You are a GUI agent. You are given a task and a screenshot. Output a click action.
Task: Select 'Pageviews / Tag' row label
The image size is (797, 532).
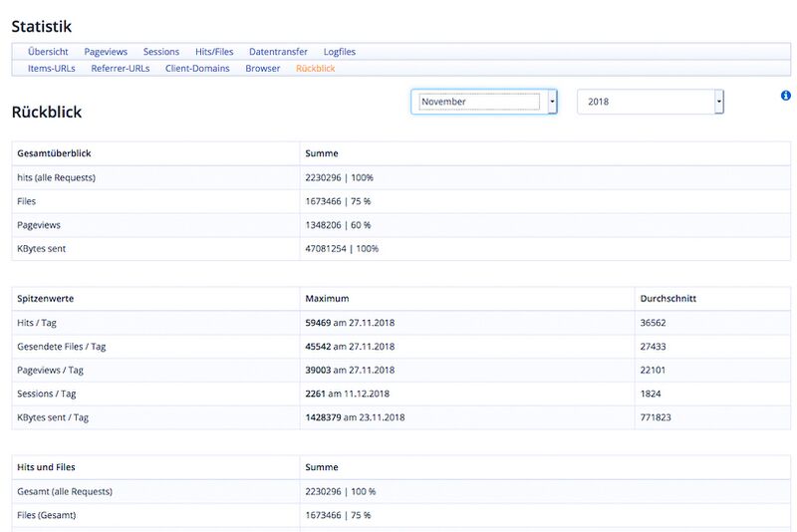coord(50,370)
